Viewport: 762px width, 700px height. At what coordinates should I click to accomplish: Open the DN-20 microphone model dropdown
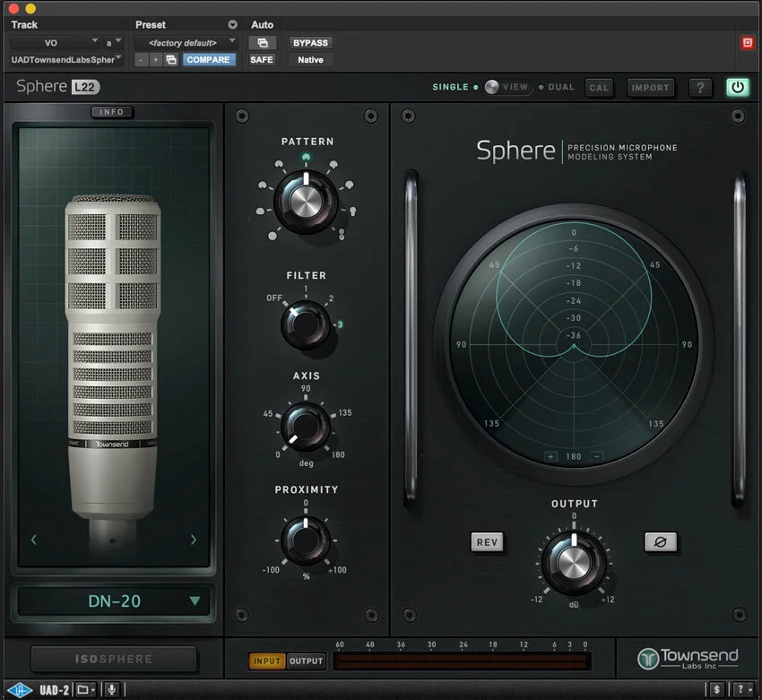pos(114,601)
